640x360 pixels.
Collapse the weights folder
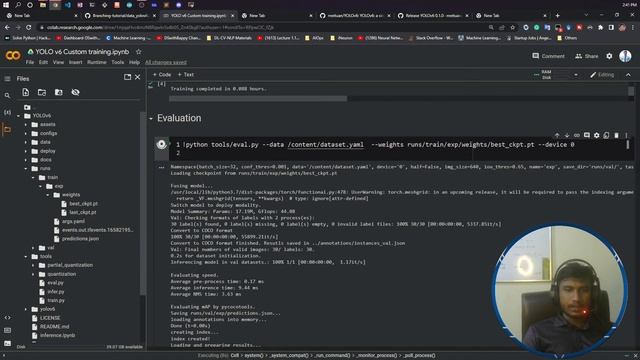click(48, 195)
